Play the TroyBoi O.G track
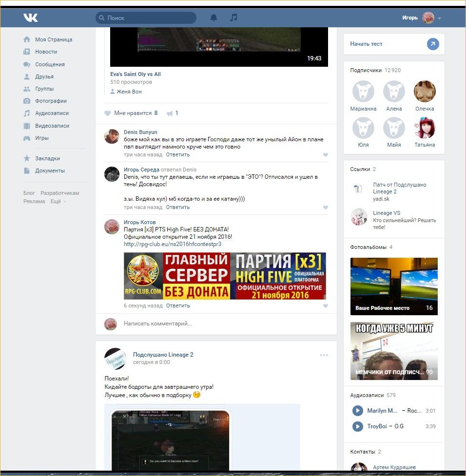The height and width of the screenshot is (476, 466). (x=358, y=426)
